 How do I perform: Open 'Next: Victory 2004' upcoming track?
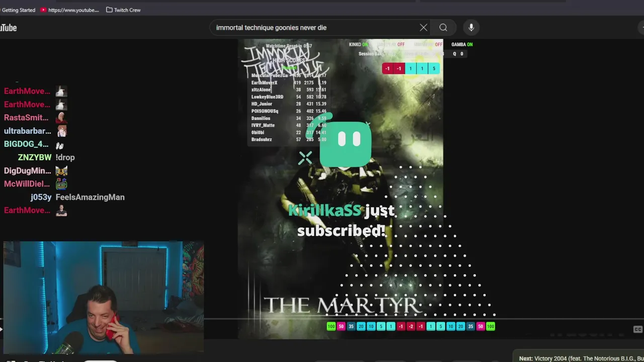pyautogui.click(x=581, y=358)
